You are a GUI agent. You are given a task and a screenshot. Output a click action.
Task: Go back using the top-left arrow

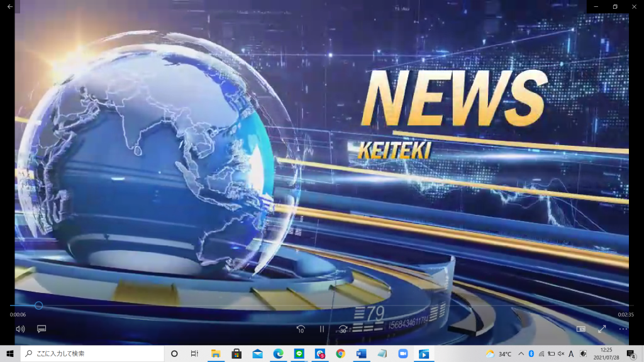tap(9, 6)
